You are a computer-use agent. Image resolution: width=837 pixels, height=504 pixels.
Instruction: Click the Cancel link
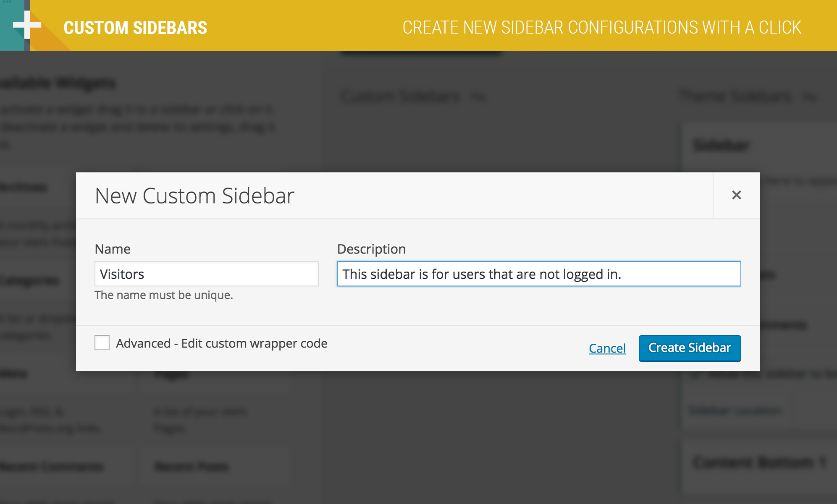click(x=607, y=348)
